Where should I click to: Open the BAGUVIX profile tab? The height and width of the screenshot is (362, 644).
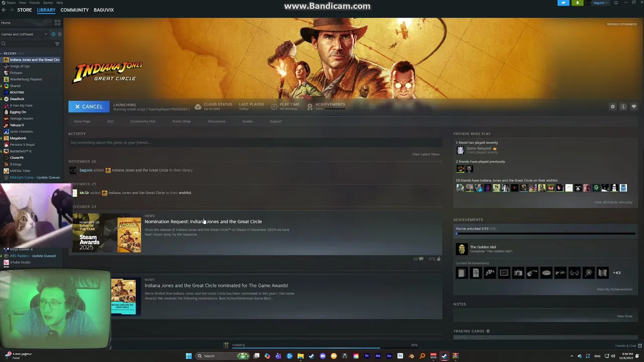coord(104,10)
